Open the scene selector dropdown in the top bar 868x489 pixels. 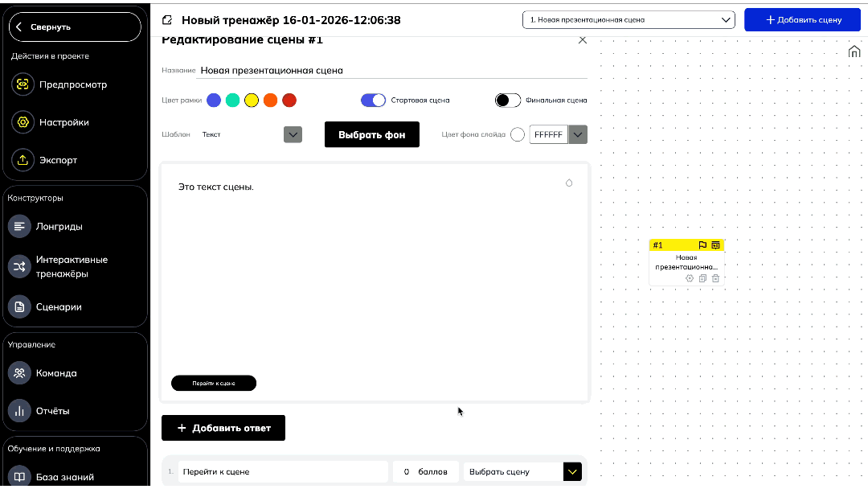tap(628, 20)
